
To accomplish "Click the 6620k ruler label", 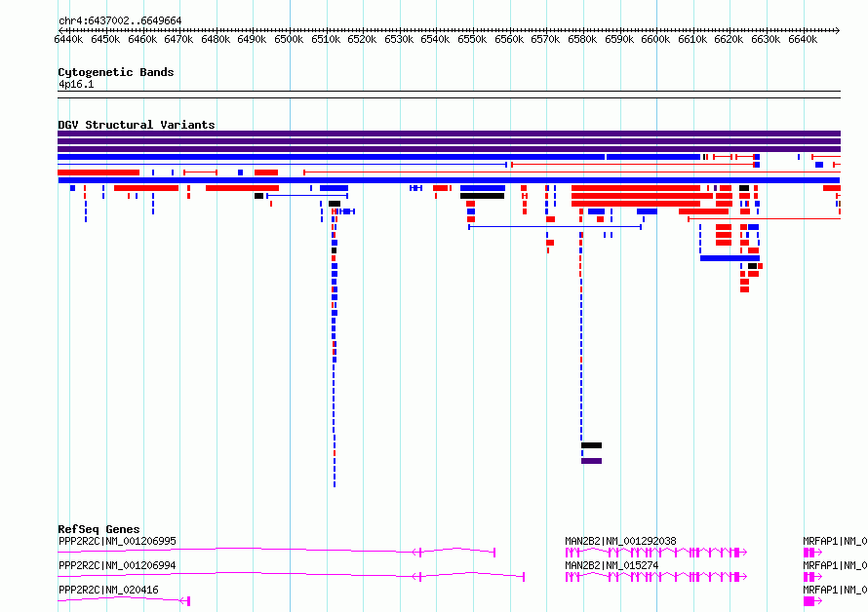I will click(730, 39).
